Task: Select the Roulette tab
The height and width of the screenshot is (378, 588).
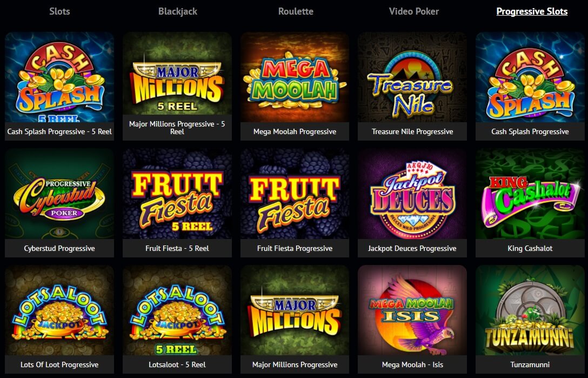Action: tap(296, 11)
